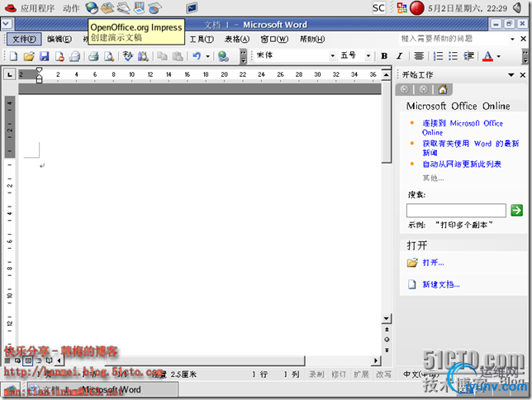Click the Select Browse Object circle button
The width and height of the screenshot is (532, 400).
387,340
